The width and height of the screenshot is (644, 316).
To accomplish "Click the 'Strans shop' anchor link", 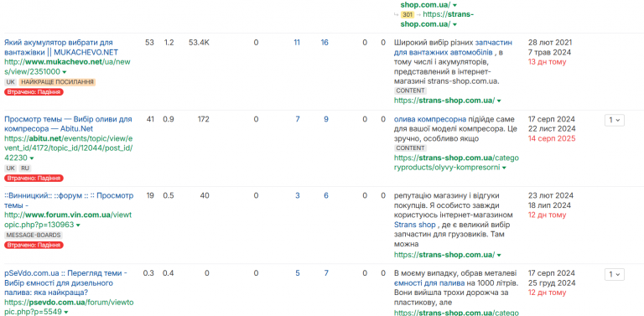I will pos(415,225).
